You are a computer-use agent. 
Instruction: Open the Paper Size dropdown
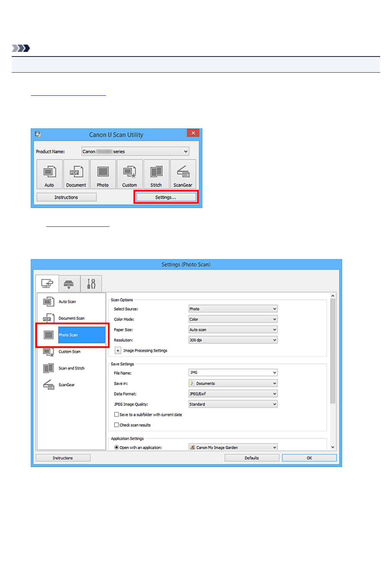pyautogui.click(x=233, y=329)
